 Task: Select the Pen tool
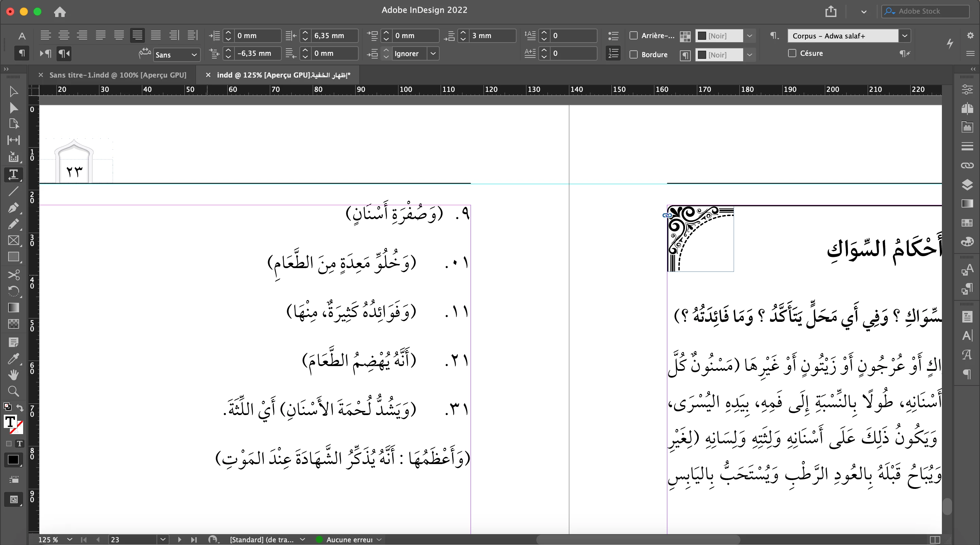pyautogui.click(x=13, y=208)
